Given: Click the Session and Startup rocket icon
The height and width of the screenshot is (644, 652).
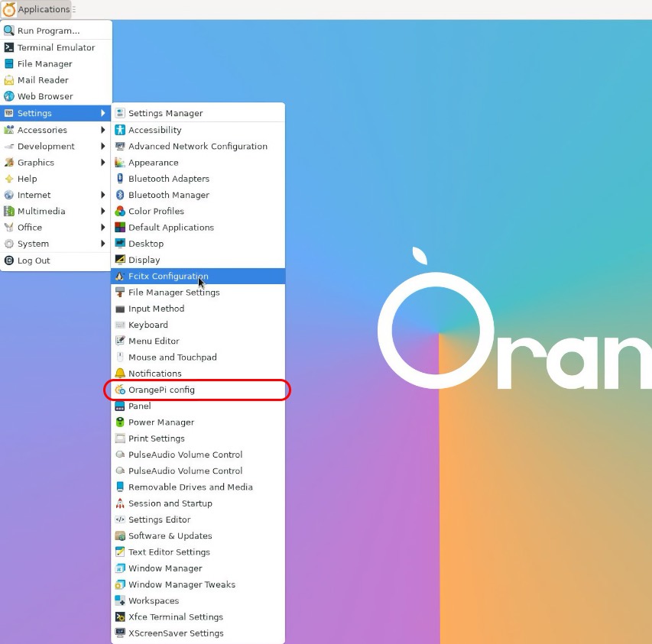Looking at the screenshot, I should [x=120, y=503].
